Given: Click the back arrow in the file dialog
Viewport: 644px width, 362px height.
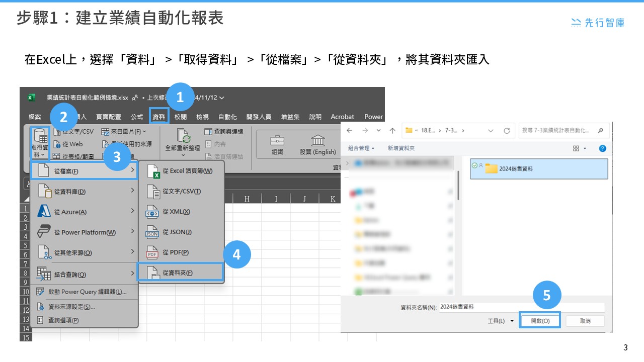Looking at the screenshot, I should click(349, 130).
